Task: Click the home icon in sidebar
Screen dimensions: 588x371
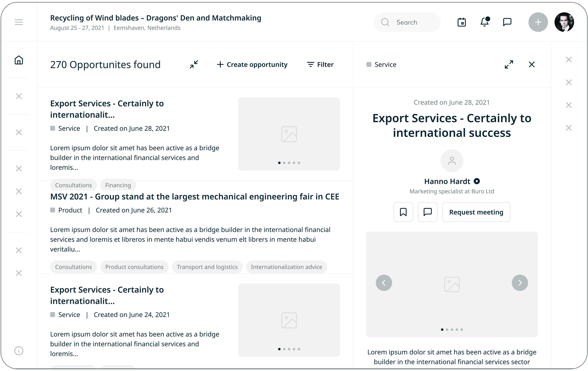Action: click(x=19, y=60)
